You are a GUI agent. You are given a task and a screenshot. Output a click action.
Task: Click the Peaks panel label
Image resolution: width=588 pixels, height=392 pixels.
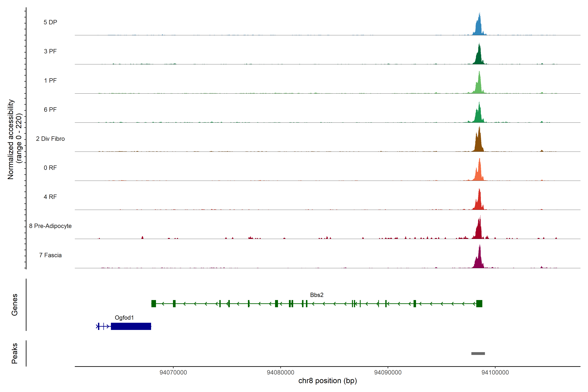tap(15, 353)
